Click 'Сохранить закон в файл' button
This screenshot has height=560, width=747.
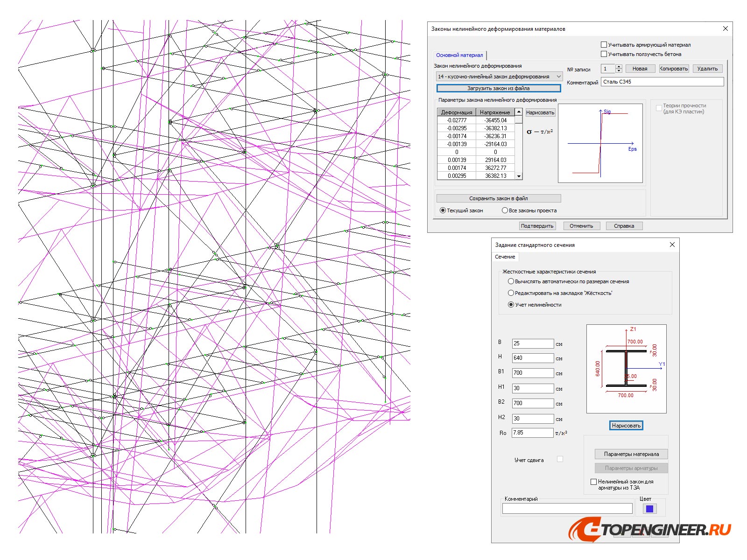point(498,198)
